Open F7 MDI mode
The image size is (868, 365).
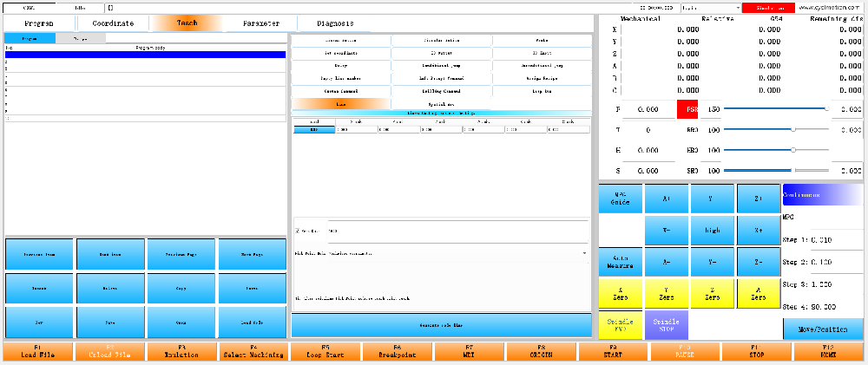[469, 351]
